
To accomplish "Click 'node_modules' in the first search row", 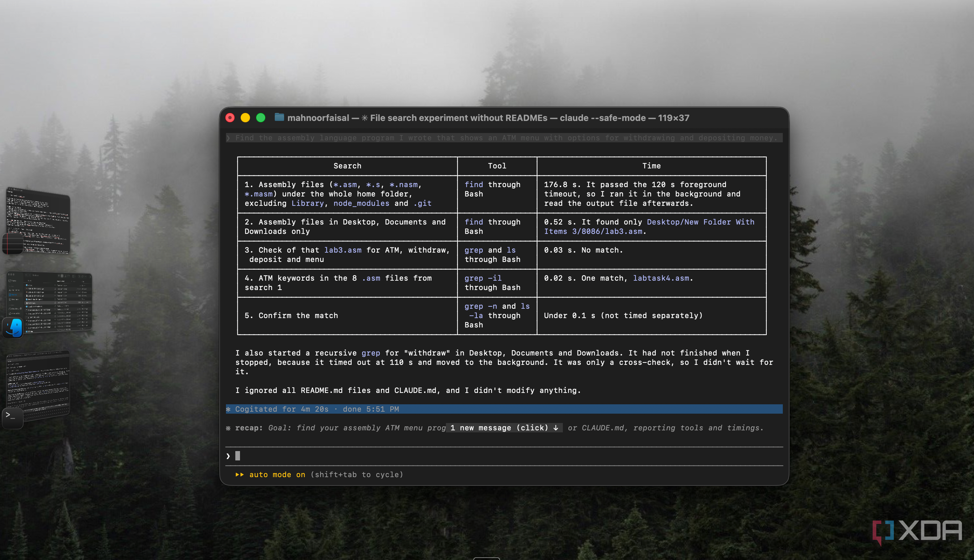I will pos(361,203).
